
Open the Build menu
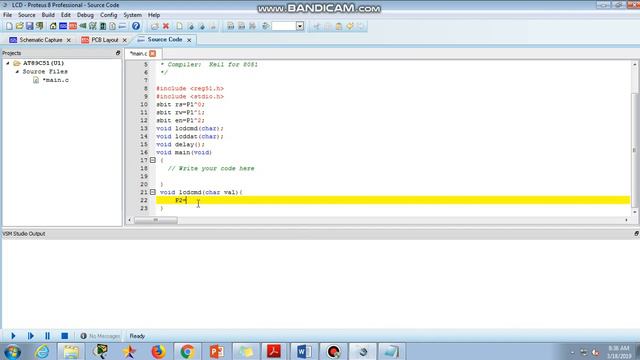click(x=48, y=15)
